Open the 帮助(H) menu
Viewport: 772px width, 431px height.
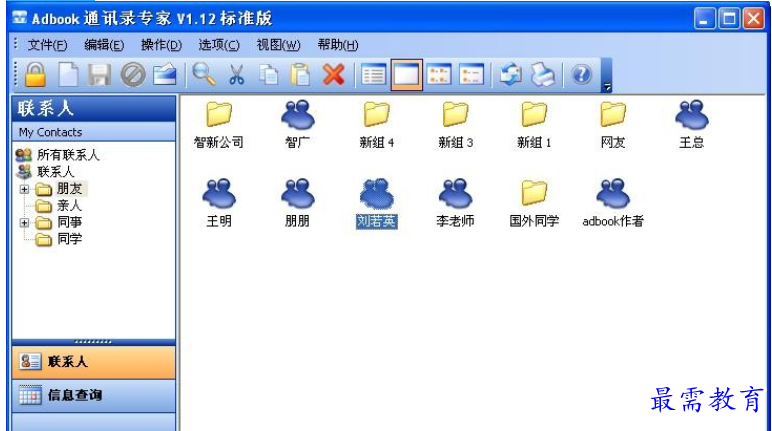coord(338,45)
